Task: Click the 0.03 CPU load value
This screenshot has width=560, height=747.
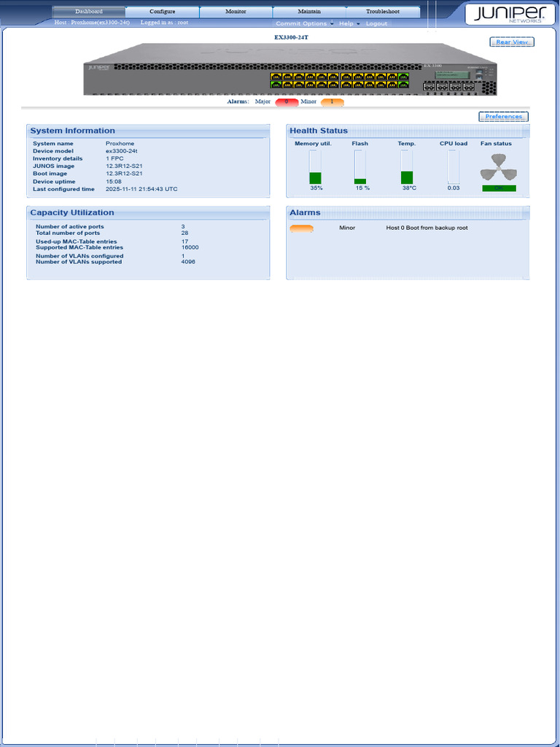Action: 454,188
